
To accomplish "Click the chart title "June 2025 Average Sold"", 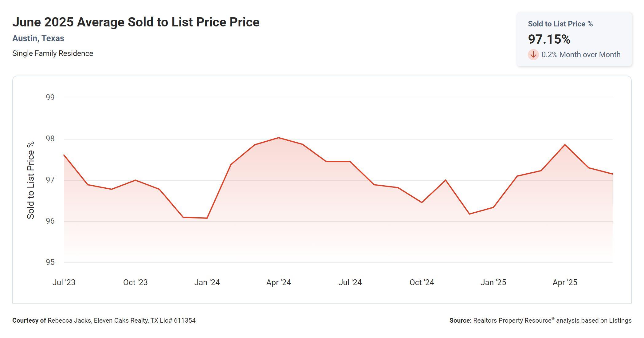I will click(x=136, y=22).
